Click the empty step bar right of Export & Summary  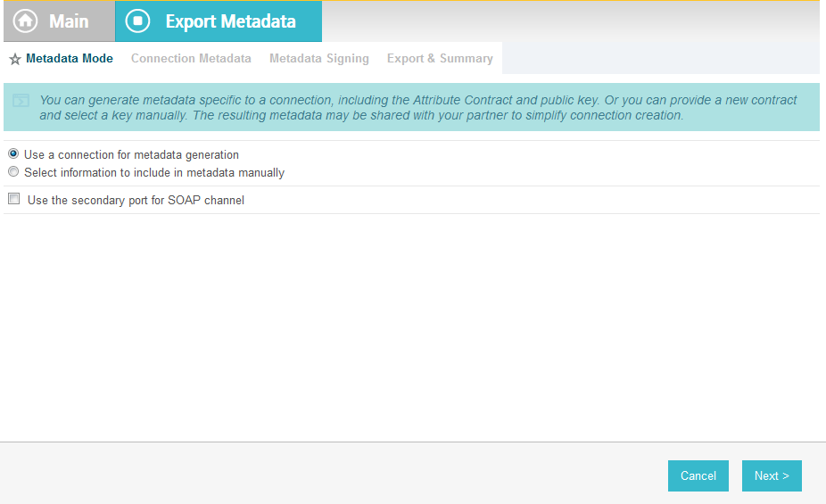point(661,58)
